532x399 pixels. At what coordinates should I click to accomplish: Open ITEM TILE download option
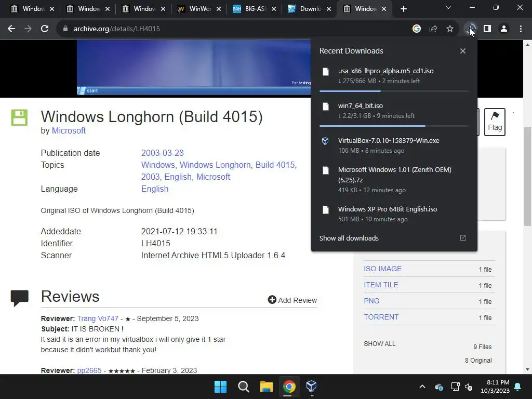point(381,285)
